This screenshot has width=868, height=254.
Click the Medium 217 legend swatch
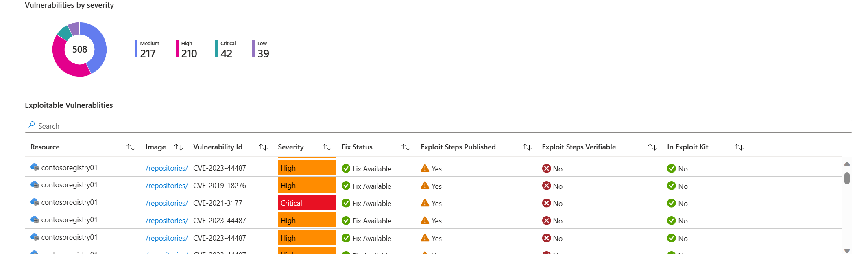[136, 48]
